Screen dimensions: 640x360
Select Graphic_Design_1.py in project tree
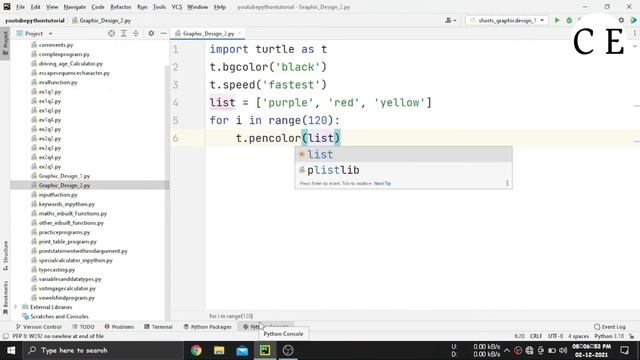pyautogui.click(x=64, y=176)
